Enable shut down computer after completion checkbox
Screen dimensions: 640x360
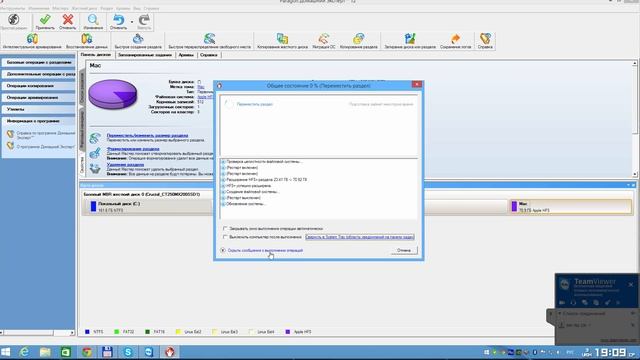click(x=225, y=237)
